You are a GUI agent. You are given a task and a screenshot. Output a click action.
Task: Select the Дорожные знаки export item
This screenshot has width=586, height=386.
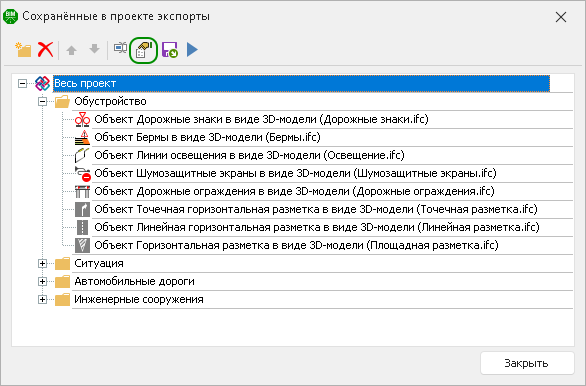coord(261,119)
